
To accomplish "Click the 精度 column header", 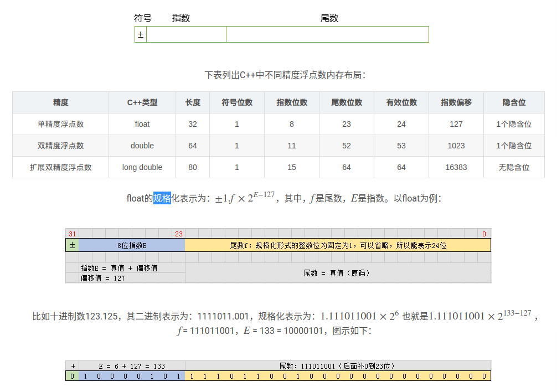I will [x=61, y=102].
